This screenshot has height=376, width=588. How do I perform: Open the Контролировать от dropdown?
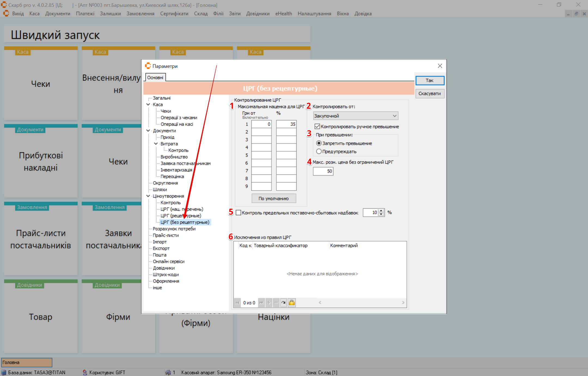pyautogui.click(x=394, y=116)
